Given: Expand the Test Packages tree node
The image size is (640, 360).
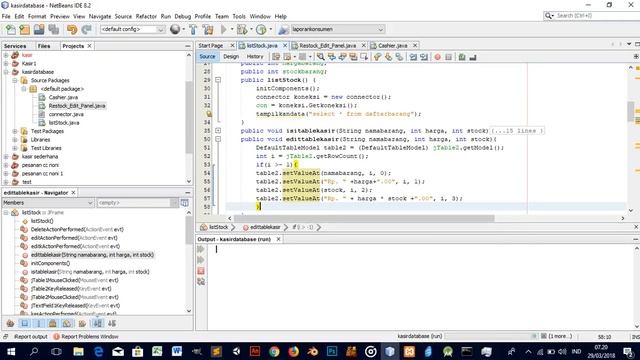Looking at the screenshot, I should pos(15,131).
